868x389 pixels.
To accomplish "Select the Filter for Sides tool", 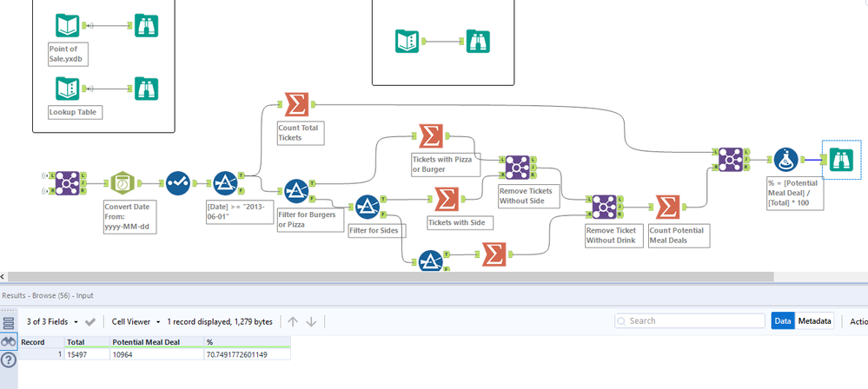I will coord(368,207).
